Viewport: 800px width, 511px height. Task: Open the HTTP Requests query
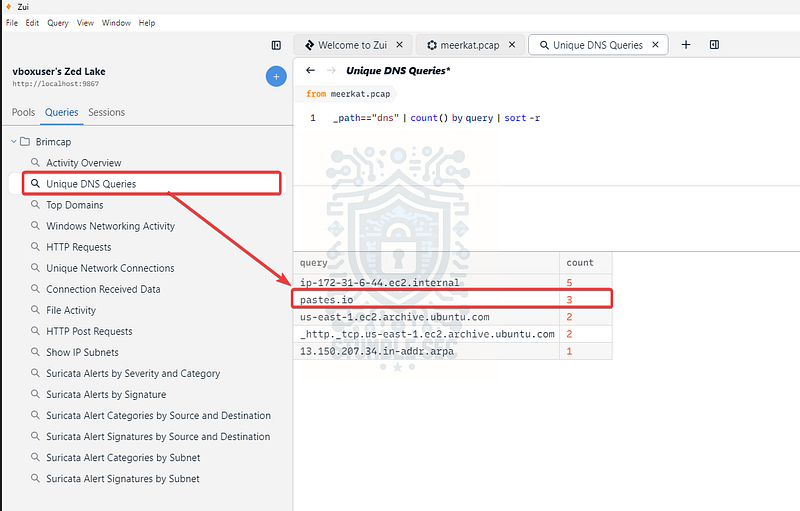(79, 247)
